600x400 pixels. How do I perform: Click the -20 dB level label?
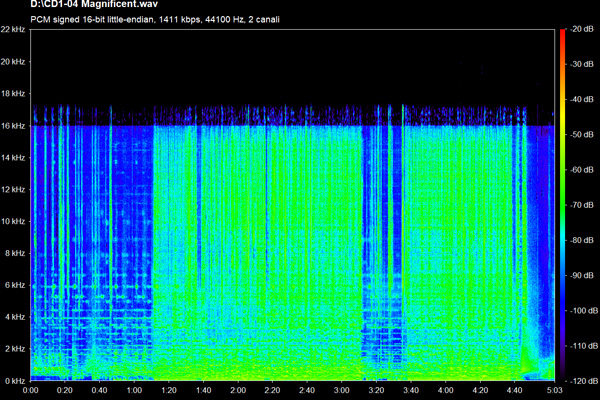pyautogui.click(x=582, y=29)
